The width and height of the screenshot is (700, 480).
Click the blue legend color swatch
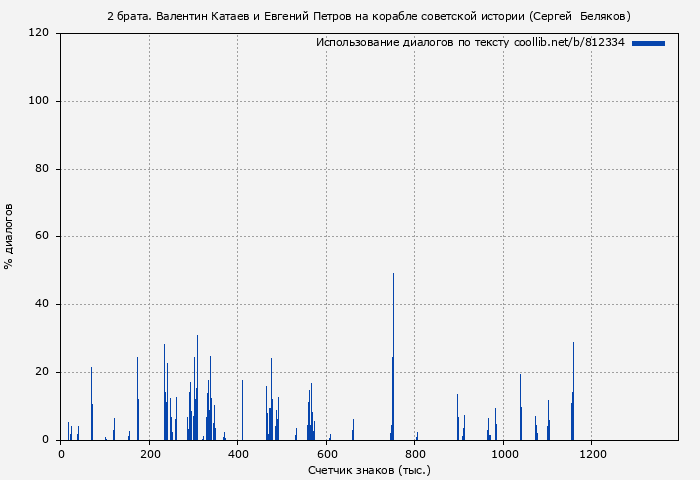648,43
